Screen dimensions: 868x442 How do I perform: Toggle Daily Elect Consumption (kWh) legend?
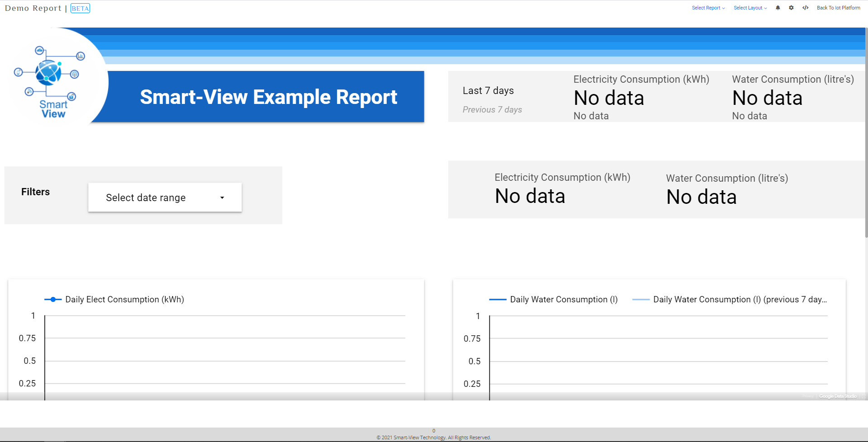(114, 299)
